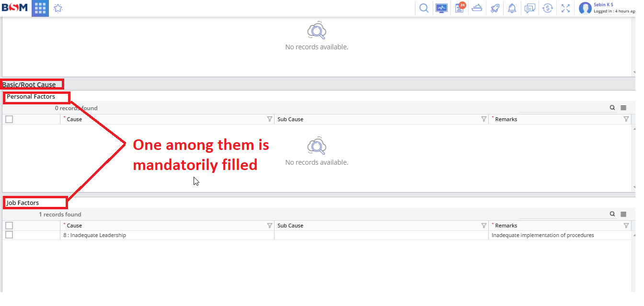Sort by Sub Cause header in Job Factors
This screenshot has width=644, height=306.
pyautogui.click(x=290, y=226)
